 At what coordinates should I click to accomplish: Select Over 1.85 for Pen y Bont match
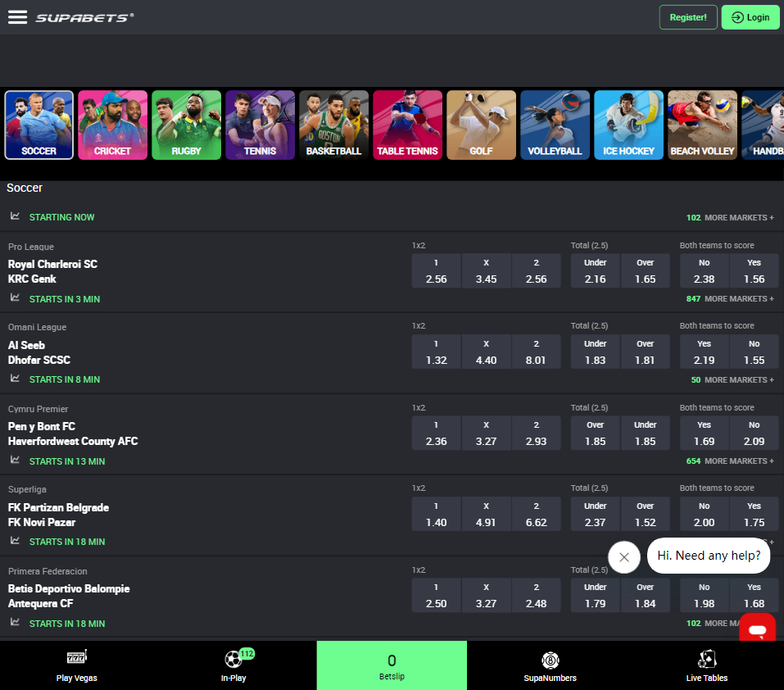(595, 433)
